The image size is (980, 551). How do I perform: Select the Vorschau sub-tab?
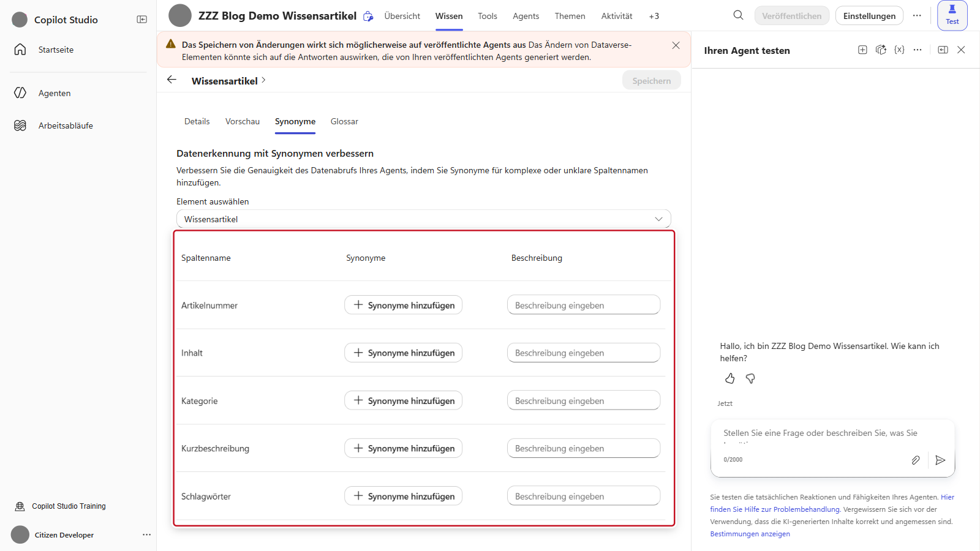click(x=243, y=121)
